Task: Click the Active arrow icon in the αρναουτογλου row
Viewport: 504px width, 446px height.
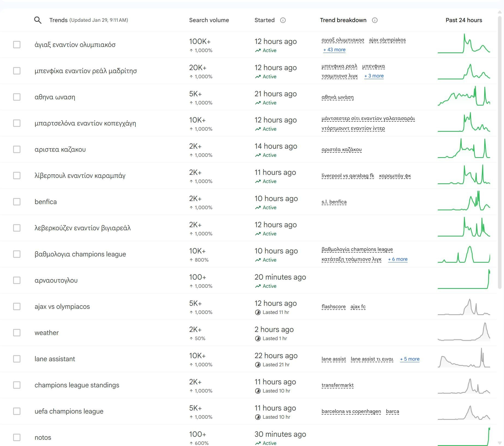Action: click(258, 286)
